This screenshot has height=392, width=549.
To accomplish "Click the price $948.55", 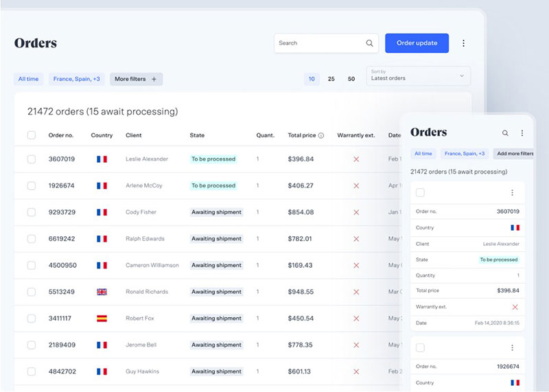I will coord(301,292).
